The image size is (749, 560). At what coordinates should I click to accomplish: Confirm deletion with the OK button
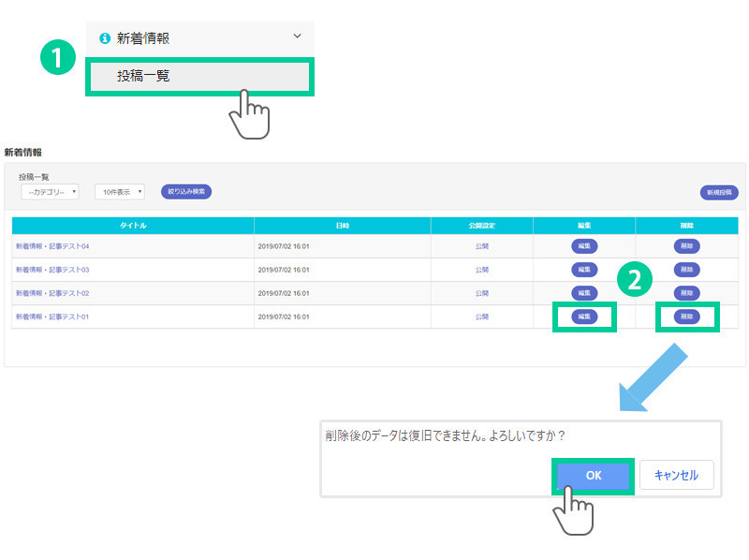coord(594,476)
